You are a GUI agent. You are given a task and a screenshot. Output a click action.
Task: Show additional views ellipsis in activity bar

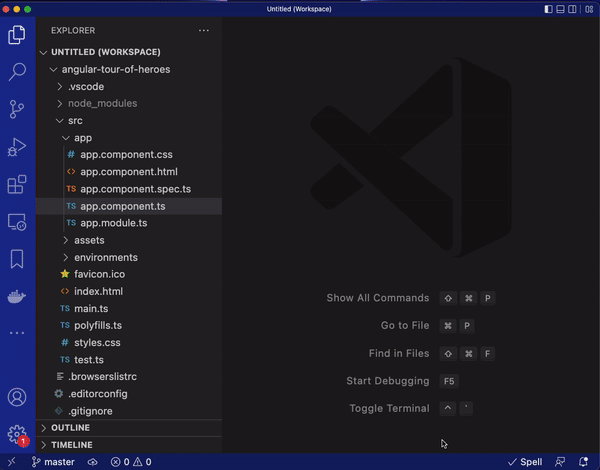tap(17, 333)
